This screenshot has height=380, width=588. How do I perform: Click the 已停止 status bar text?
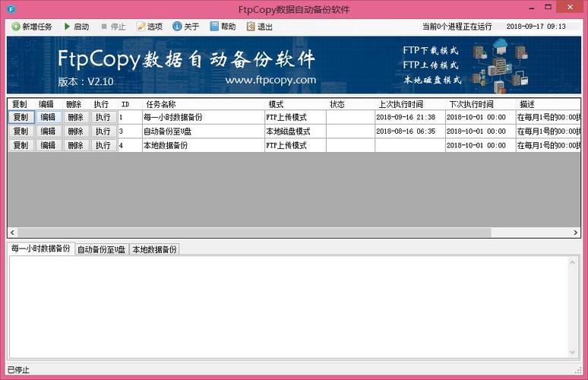[18, 370]
